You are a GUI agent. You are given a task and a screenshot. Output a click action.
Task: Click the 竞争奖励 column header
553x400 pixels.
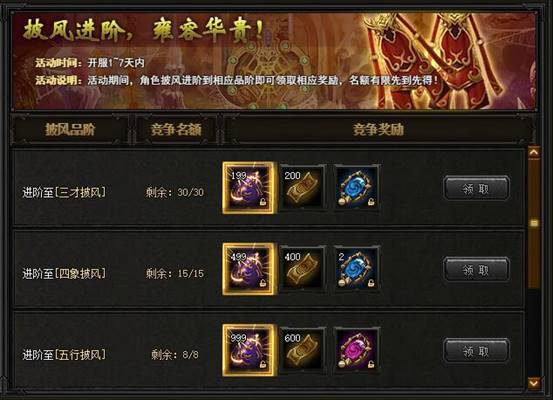[x=378, y=129]
